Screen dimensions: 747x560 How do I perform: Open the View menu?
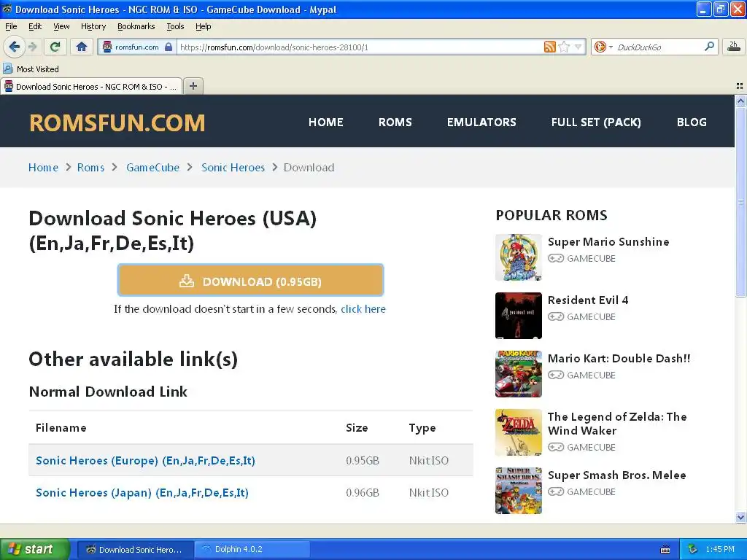click(61, 26)
